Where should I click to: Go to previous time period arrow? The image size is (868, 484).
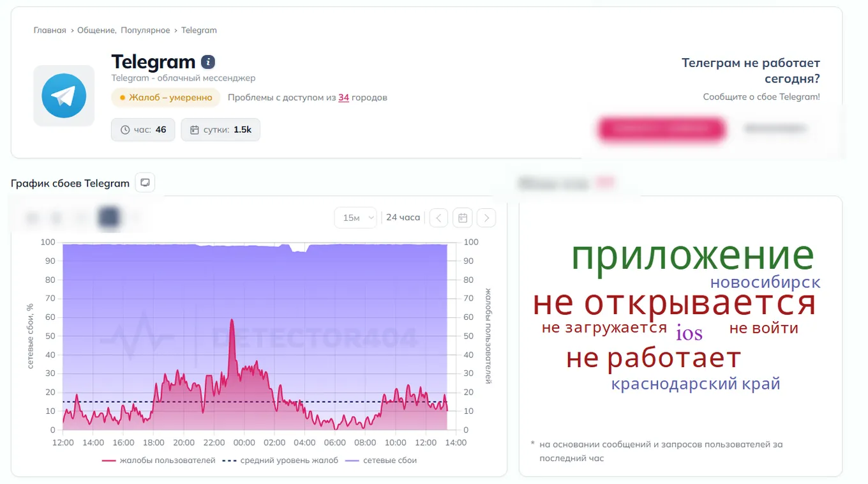[x=438, y=218]
